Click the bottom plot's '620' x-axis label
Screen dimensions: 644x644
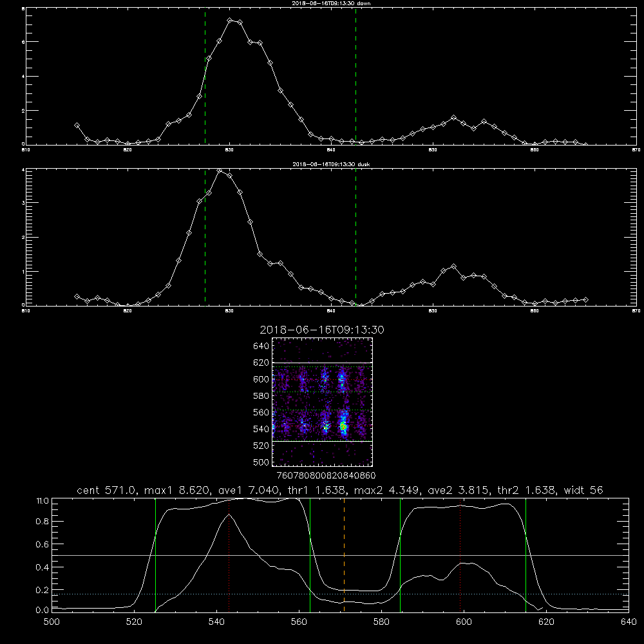point(546,622)
